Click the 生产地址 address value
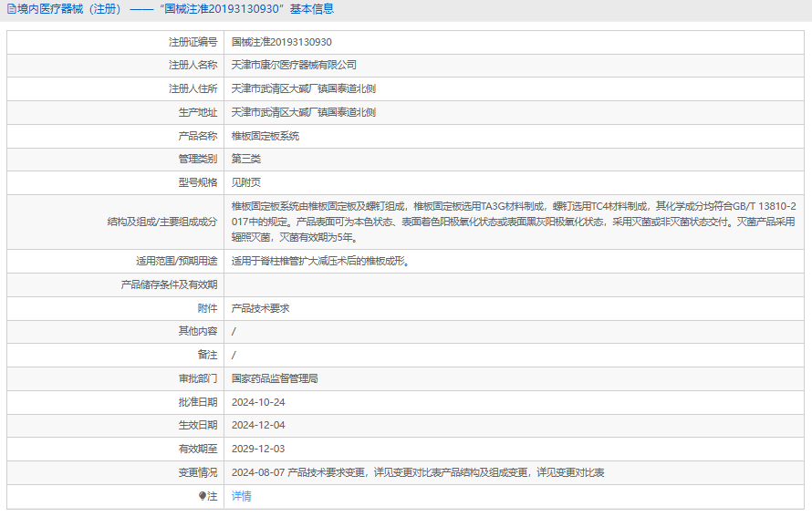Screen dimensions: 812x517 tap(303, 112)
